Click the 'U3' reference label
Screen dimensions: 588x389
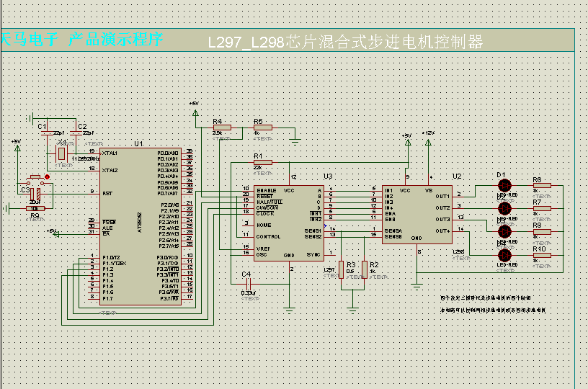coord(328,176)
